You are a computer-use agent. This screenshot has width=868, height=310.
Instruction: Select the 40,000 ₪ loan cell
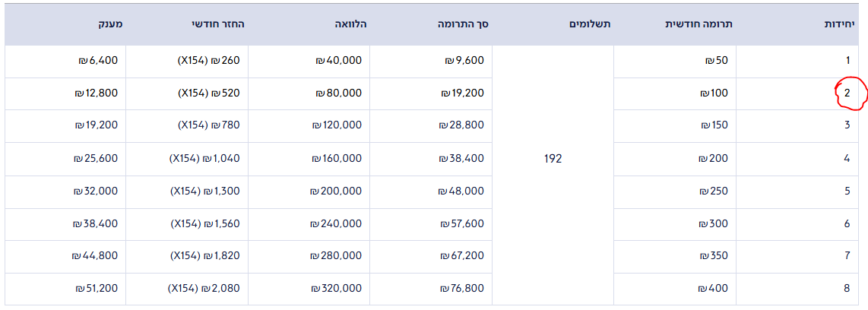339,61
